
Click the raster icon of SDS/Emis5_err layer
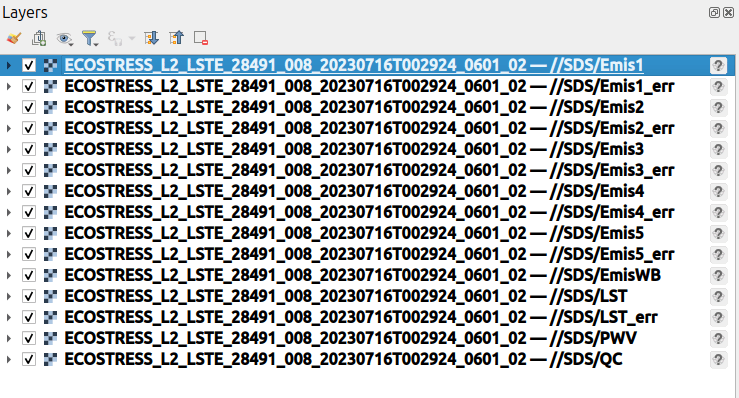tap(50, 254)
